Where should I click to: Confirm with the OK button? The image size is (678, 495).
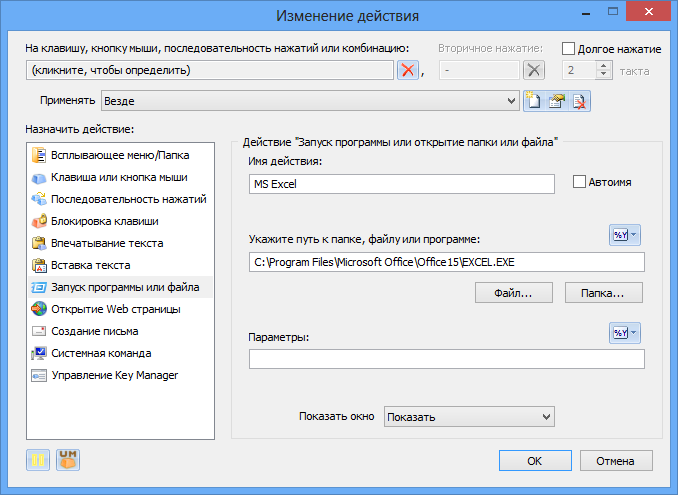pos(535,461)
